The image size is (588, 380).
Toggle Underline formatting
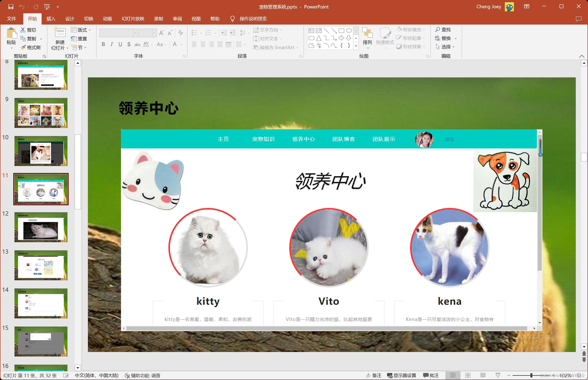[x=120, y=44]
